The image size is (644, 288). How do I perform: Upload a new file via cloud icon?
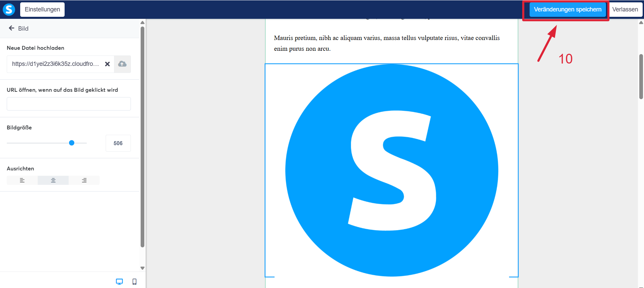tap(122, 64)
